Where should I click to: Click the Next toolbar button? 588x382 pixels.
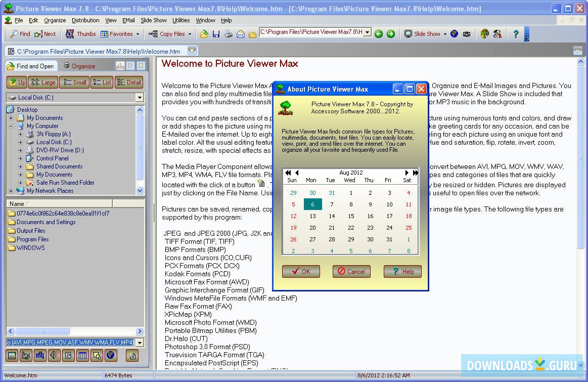coord(45,34)
